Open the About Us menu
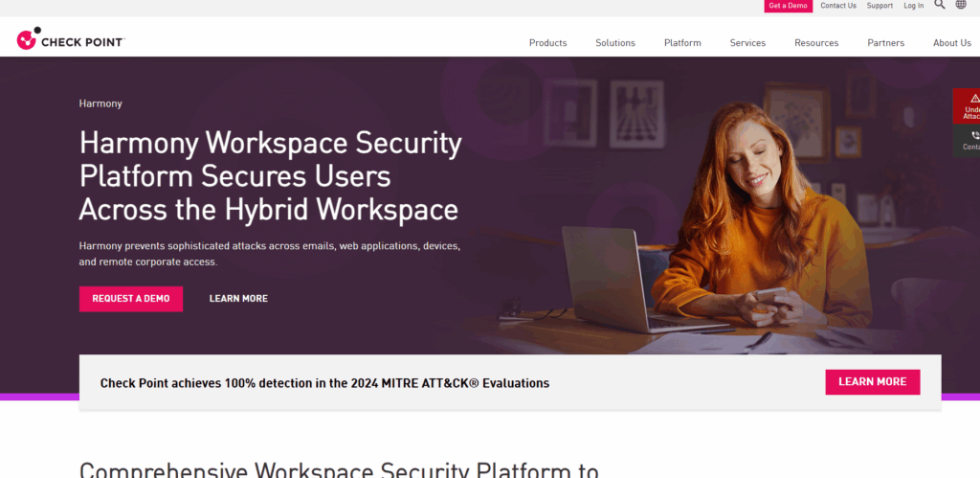Image resolution: width=980 pixels, height=478 pixels. pos(951,43)
